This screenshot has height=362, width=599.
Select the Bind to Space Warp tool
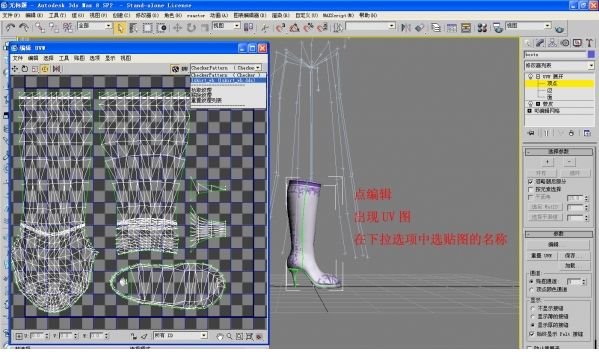[67, 27]
